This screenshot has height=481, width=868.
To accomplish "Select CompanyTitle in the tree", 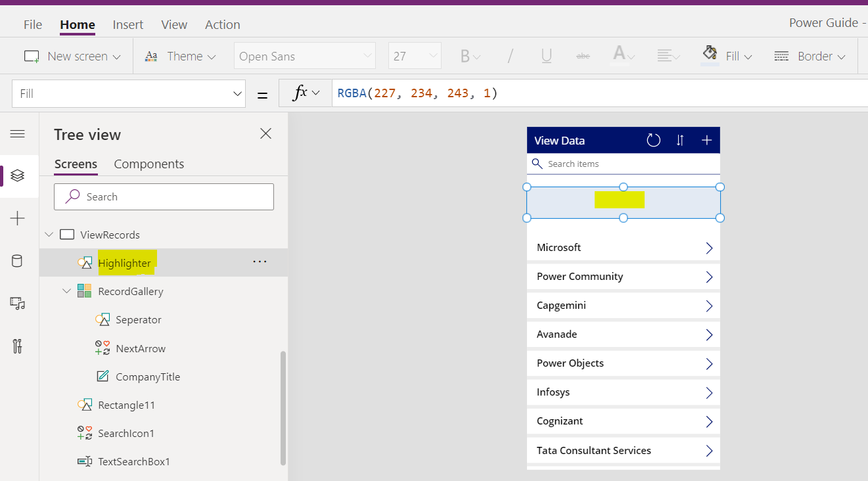I will 148,377.
